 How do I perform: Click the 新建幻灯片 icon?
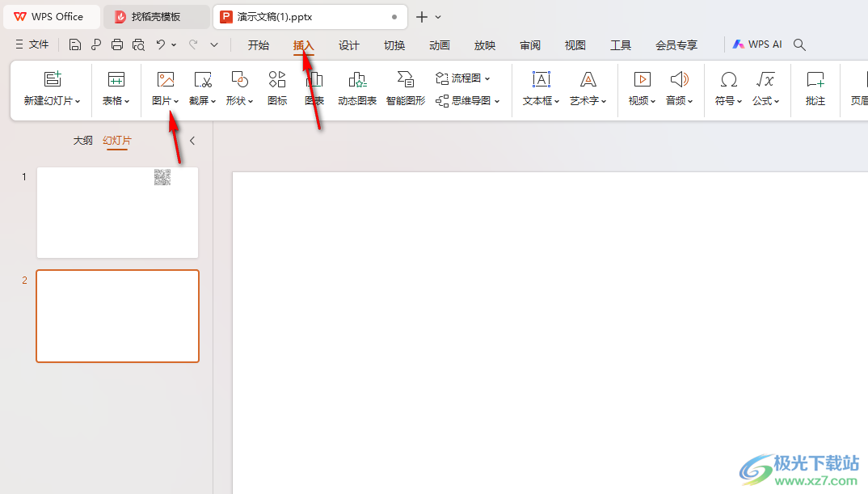click(53, 79)
